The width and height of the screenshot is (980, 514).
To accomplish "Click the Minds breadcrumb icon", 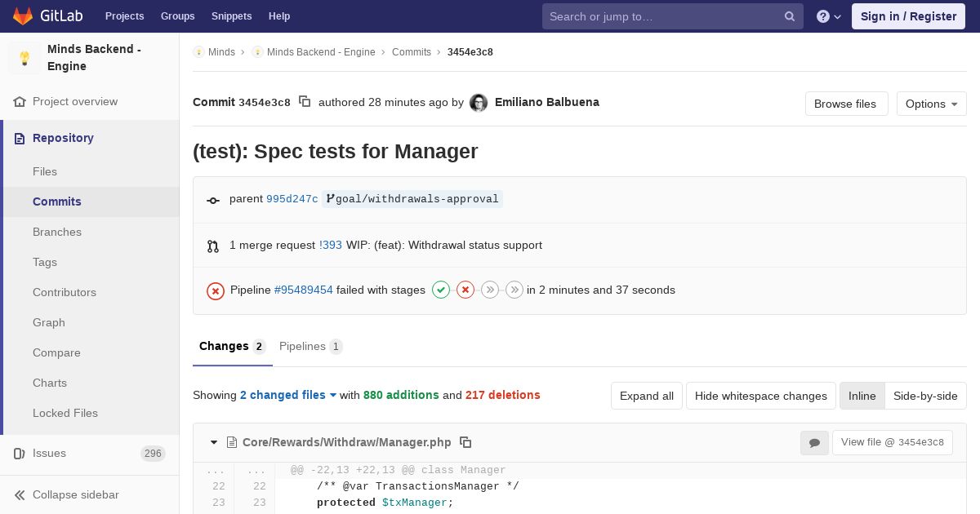I will point(198,52).
